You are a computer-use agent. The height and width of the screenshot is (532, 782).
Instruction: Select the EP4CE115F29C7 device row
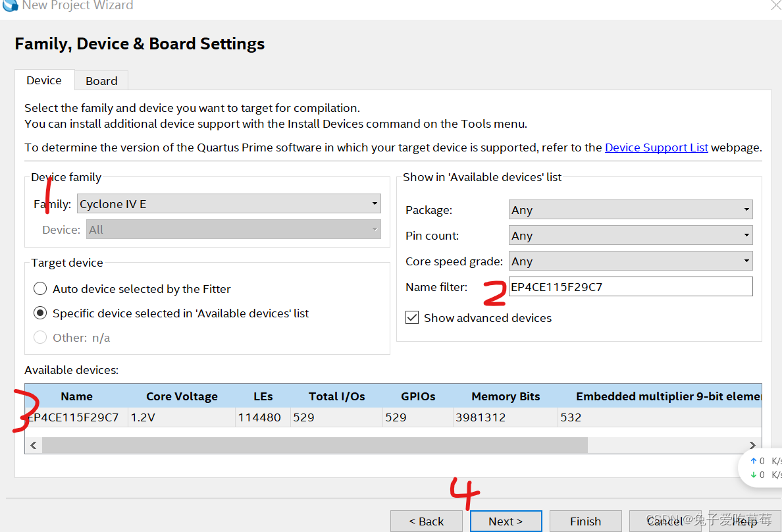click(74, 417)
